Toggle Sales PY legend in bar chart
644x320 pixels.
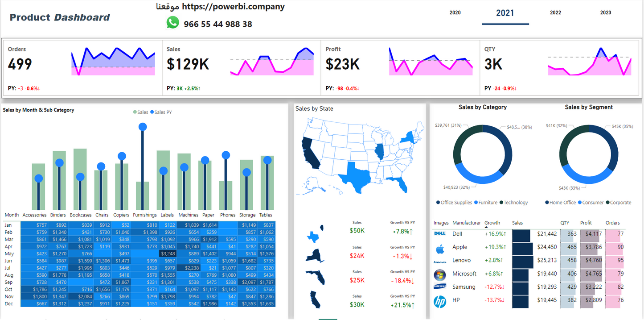162,112
